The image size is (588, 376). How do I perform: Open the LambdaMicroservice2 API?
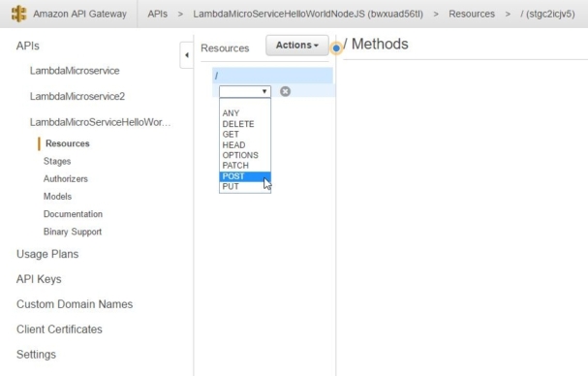(x=77, y=97)
